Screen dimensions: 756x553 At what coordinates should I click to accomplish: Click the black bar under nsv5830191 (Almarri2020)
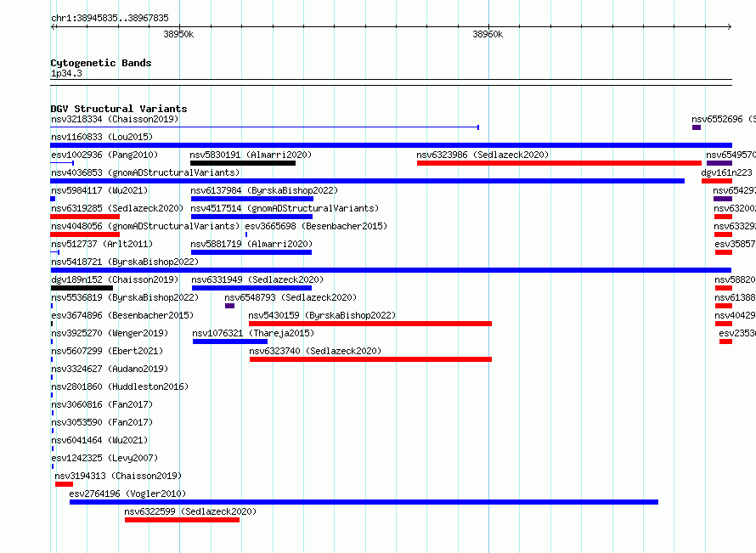(243, 163)
